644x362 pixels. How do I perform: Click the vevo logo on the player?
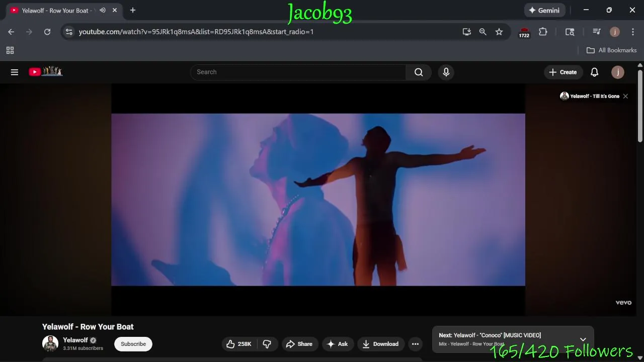coord(623,303)
